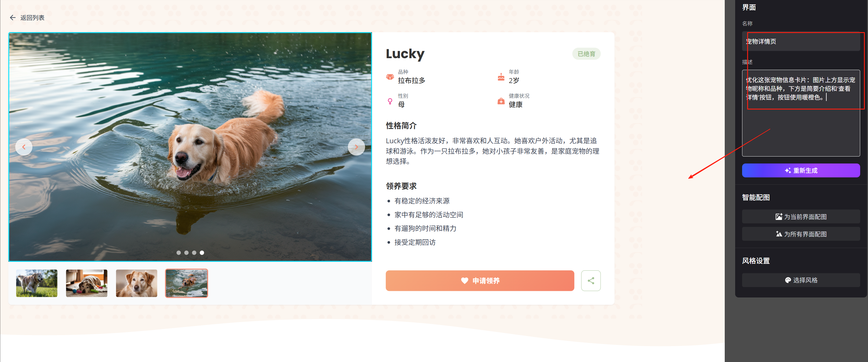
Task: Select the dog portrait third thumbnail
Action: (x=137, y=283)
